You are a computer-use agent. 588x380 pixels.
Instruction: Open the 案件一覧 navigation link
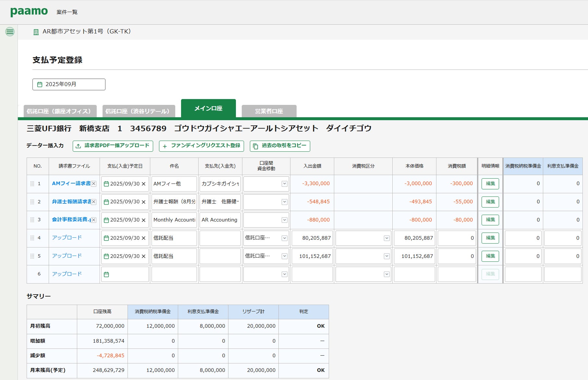click(x=67, y=12)
